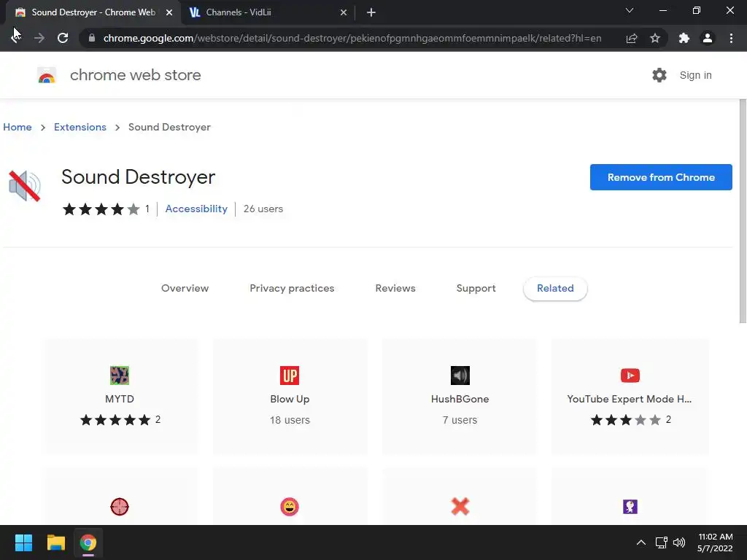Open the laughing emoji extension icon
This screenshot has height=560, width=747.
point(290,507)
